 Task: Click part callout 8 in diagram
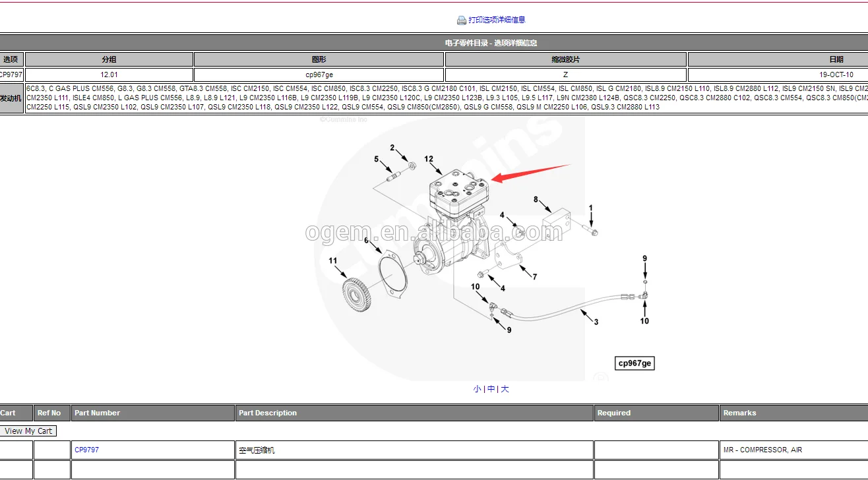tap(536, 199)
